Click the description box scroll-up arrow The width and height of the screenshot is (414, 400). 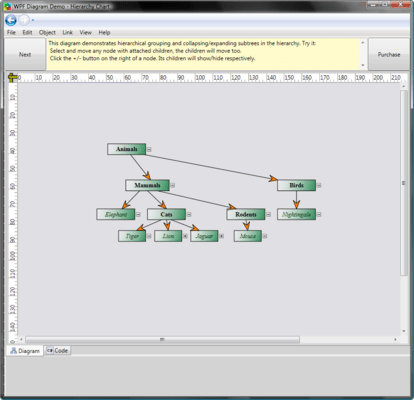pos(363,43)
